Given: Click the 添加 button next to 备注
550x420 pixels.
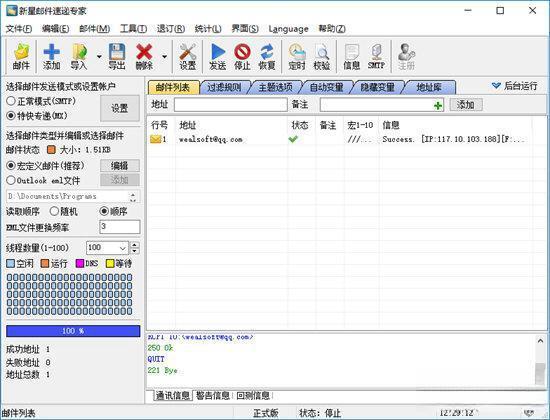Looking at the screenshot, I should [x=466, y=105].
